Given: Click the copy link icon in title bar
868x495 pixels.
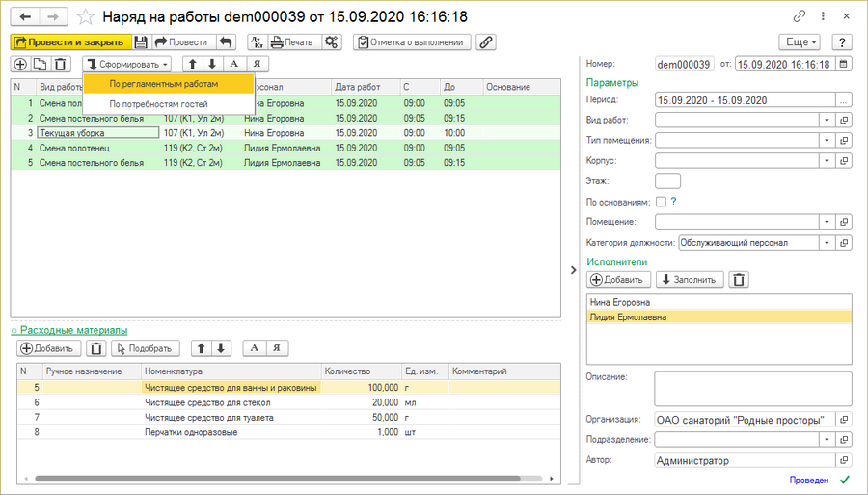Looking at the screenshot, I should point(799,16).
